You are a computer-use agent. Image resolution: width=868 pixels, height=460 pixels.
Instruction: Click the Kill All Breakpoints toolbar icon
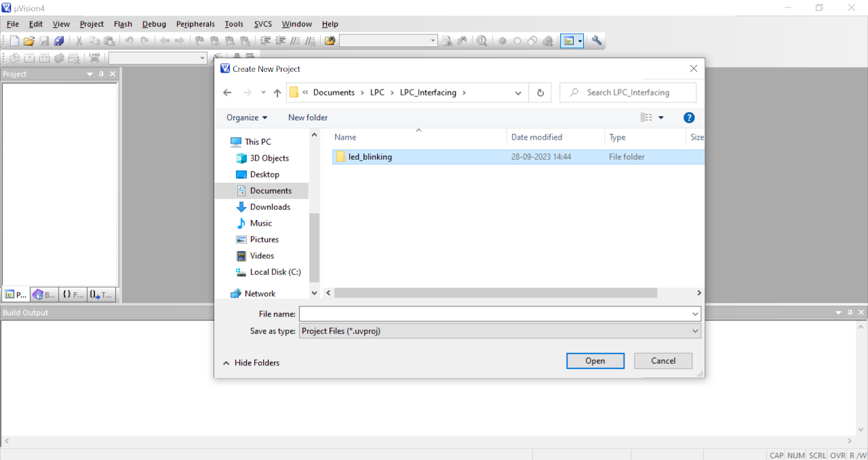548,41
